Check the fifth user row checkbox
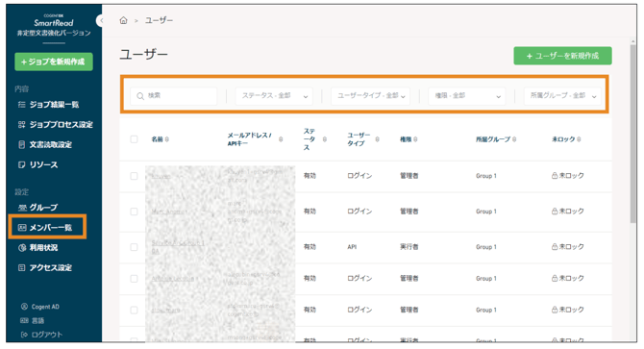The image size is (644, 349). 134,310
